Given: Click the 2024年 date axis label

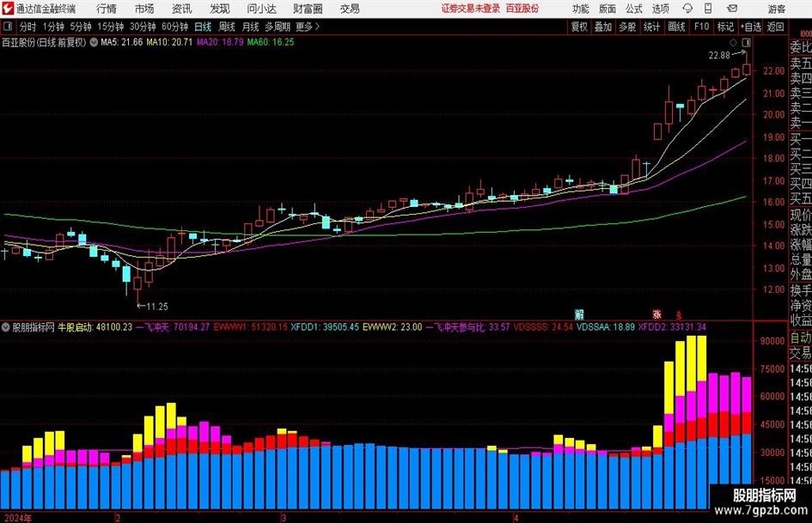Looking at the screenshot, I should point(17,518).
